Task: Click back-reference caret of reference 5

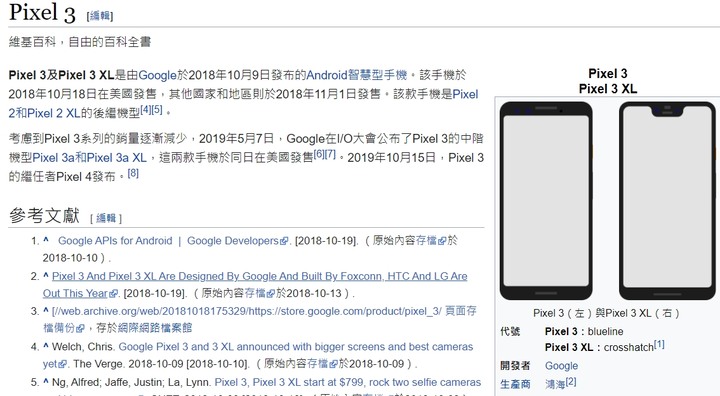Action: tap(46, 381)
